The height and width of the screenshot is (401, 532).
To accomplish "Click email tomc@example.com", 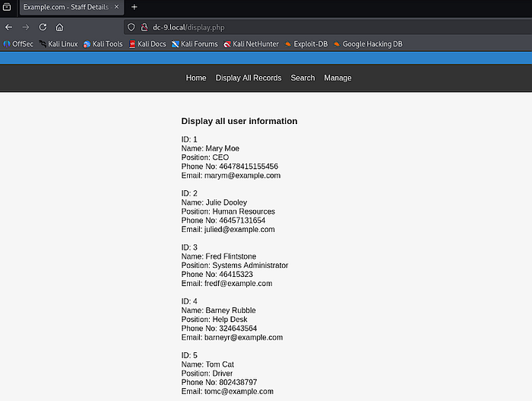I will point(239,391).
